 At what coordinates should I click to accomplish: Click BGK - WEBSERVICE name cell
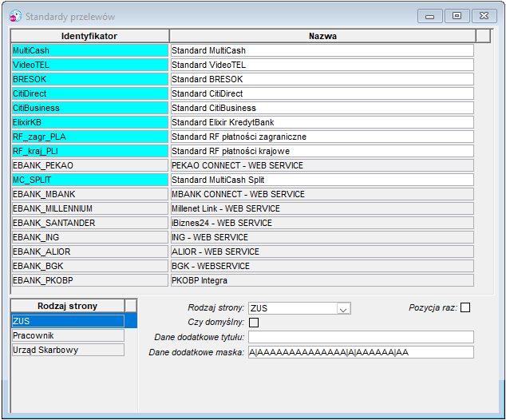click(x=322, y=266)
